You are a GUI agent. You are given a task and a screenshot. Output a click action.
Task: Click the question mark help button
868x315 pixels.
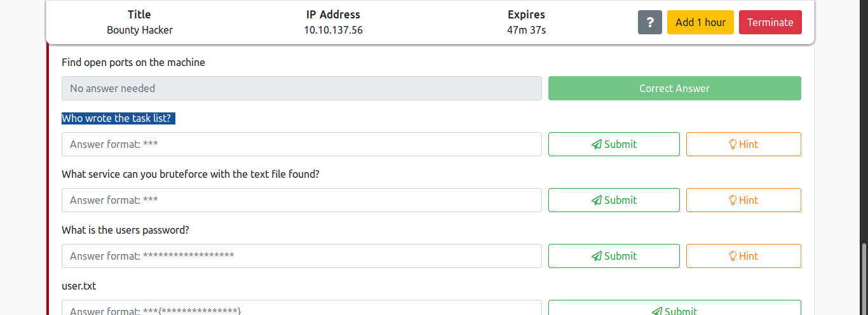click(x=649, y=22)
